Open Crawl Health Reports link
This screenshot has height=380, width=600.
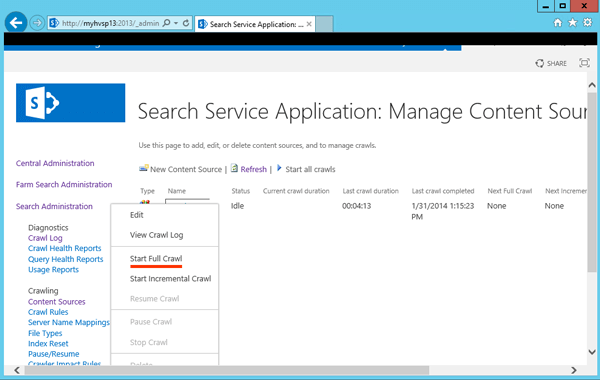click(65, 248)
